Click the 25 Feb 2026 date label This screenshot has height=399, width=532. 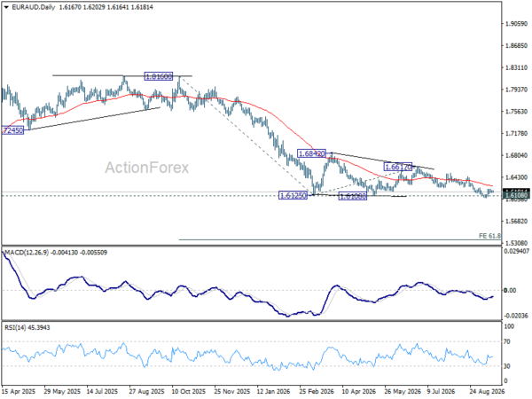click(x=317, y=391)
